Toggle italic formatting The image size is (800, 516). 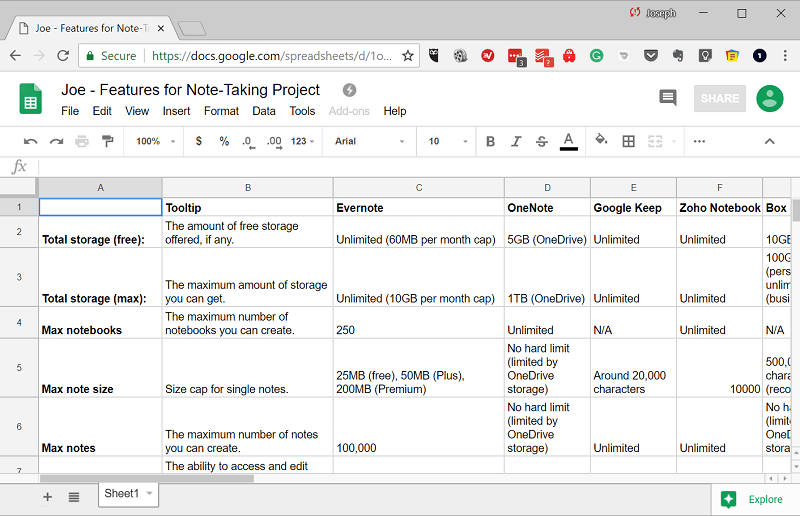coord(516,141)
